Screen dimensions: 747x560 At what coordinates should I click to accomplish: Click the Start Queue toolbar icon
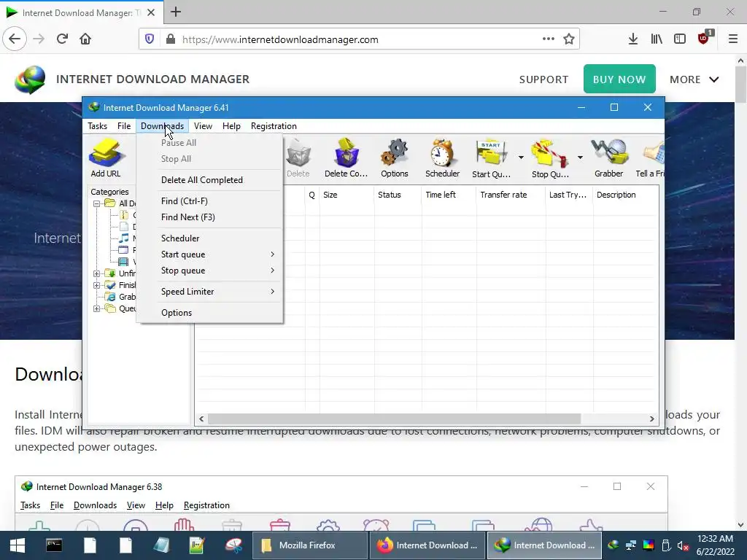click(x=491, y=158)
